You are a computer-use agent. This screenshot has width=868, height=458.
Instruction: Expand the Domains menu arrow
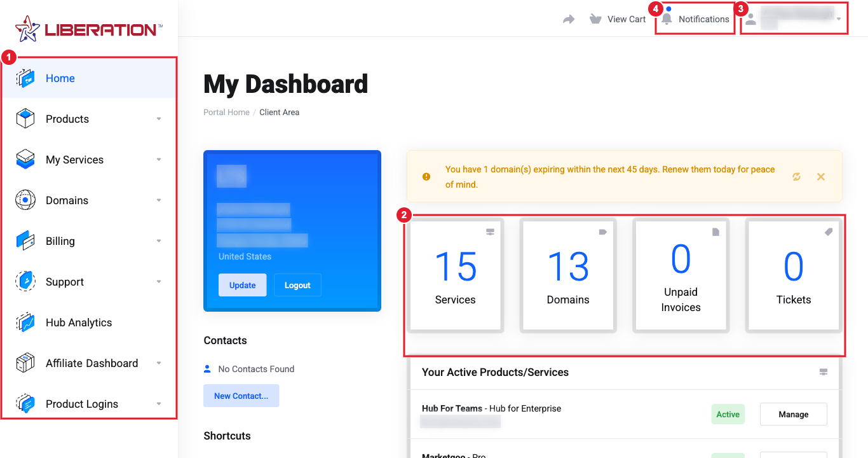point(159,200)
